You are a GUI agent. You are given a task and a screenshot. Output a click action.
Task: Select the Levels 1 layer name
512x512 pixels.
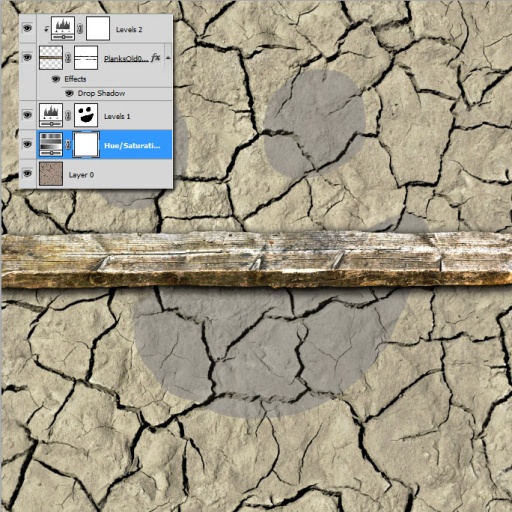tap(117, 116)
